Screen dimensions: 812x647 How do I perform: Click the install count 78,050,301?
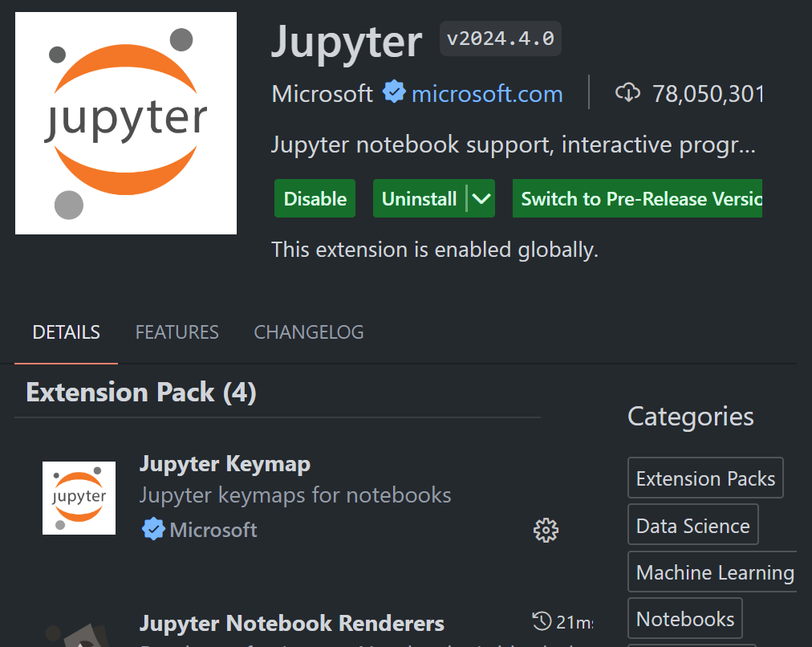tap(708, 94)
